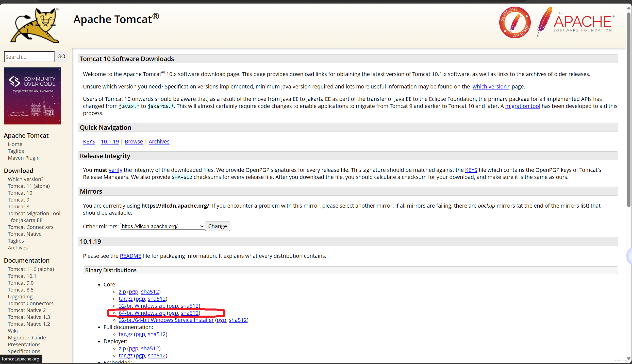Download the 64-bit Windows zip

pos(142,313)
